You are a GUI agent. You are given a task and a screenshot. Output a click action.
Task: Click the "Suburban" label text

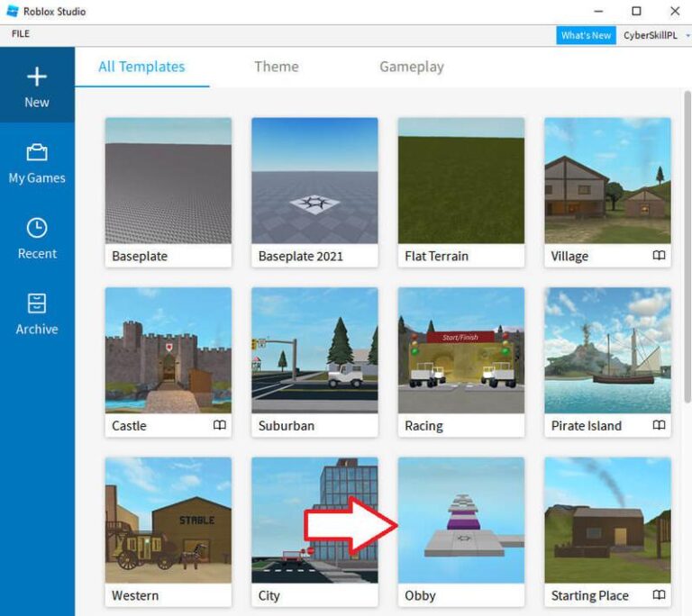(287, 426)
